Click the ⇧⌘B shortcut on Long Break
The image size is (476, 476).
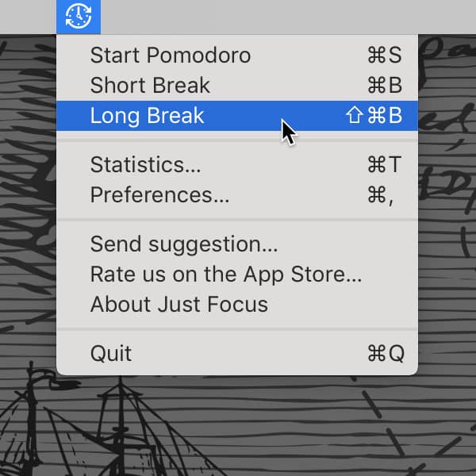(374, 115)
